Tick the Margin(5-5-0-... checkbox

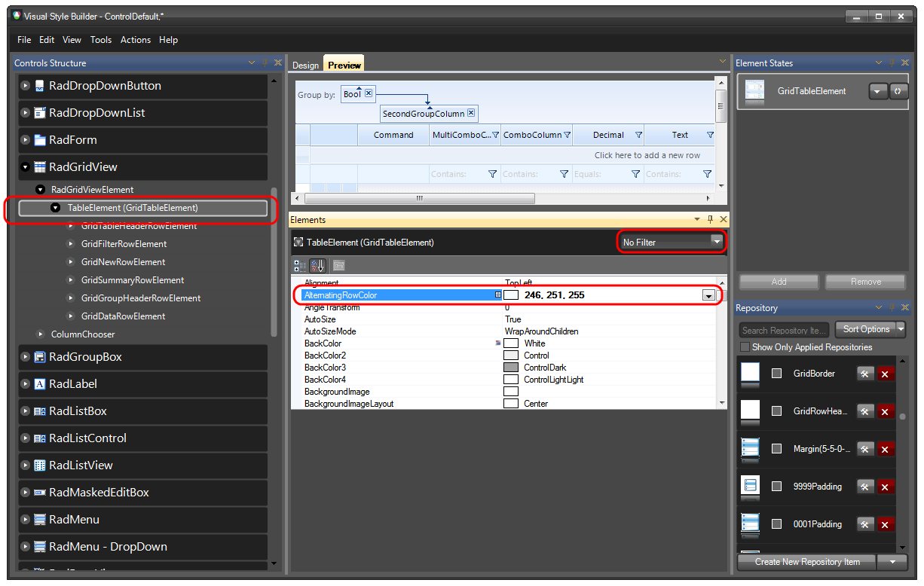pos(777,449)
